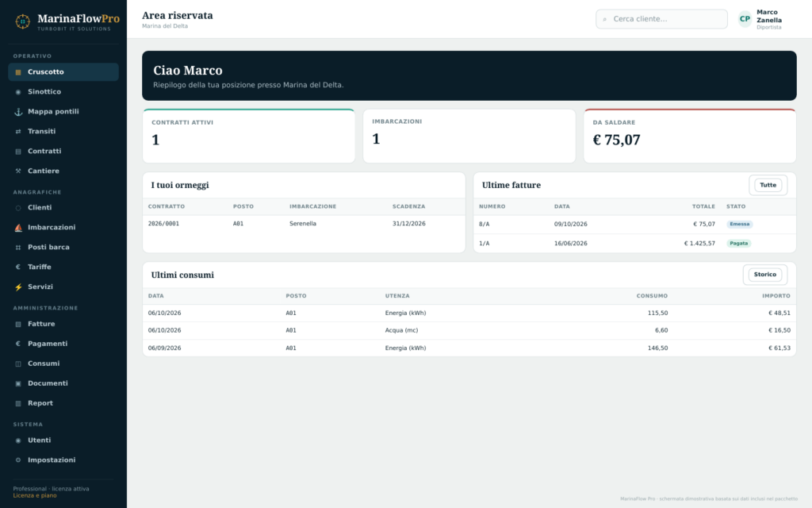Navigate to Contratti section

point(63,152)
